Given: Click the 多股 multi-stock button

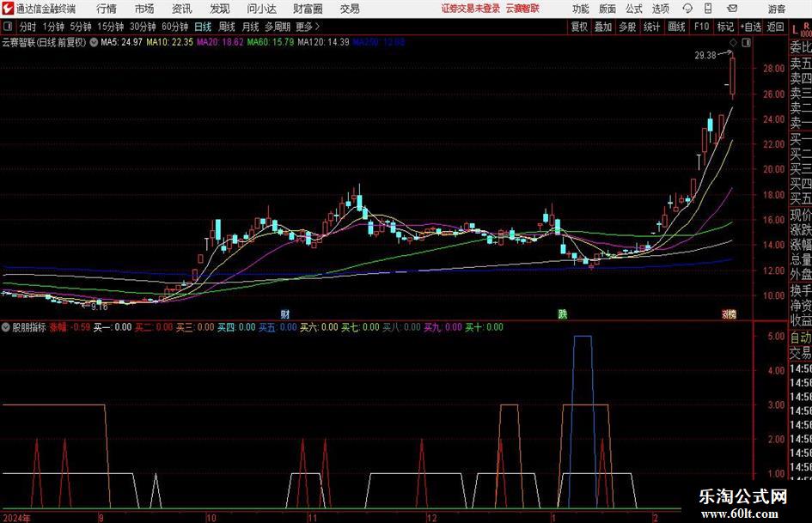Looking at the screenshot, I should (x=627, y=27).
